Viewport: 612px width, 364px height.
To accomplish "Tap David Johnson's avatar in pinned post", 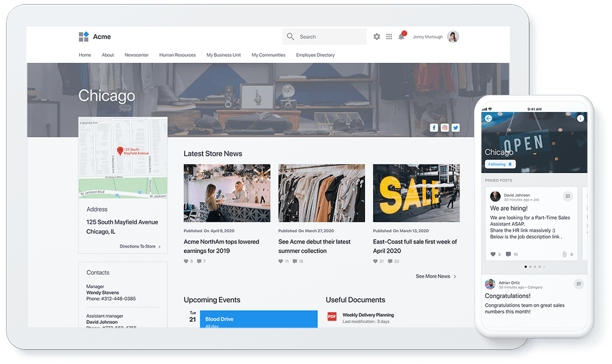I will pos(495,197).
